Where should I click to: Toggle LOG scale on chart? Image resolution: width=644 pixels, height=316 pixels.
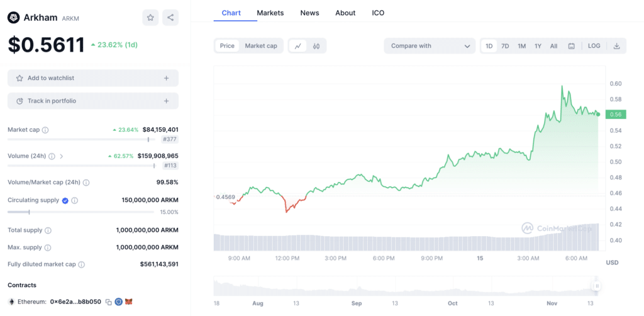coord(594,46)
